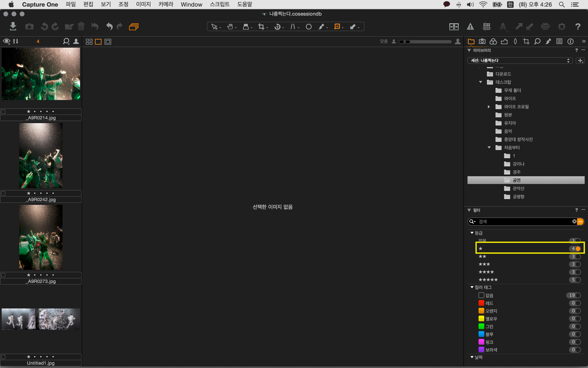Select the 관악산 folder

(518, 188)
